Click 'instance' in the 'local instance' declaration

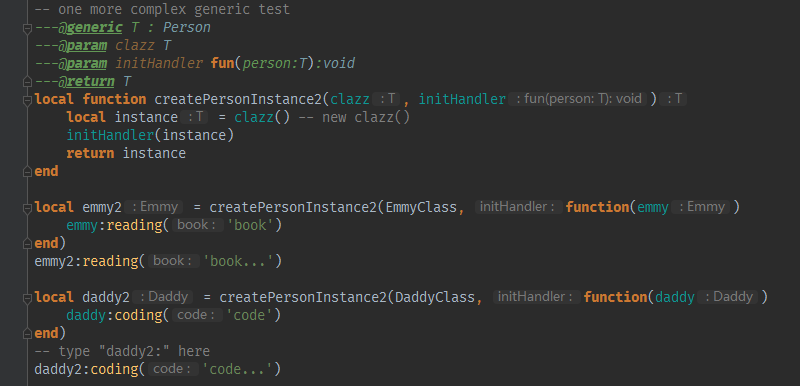pos(146,117)
